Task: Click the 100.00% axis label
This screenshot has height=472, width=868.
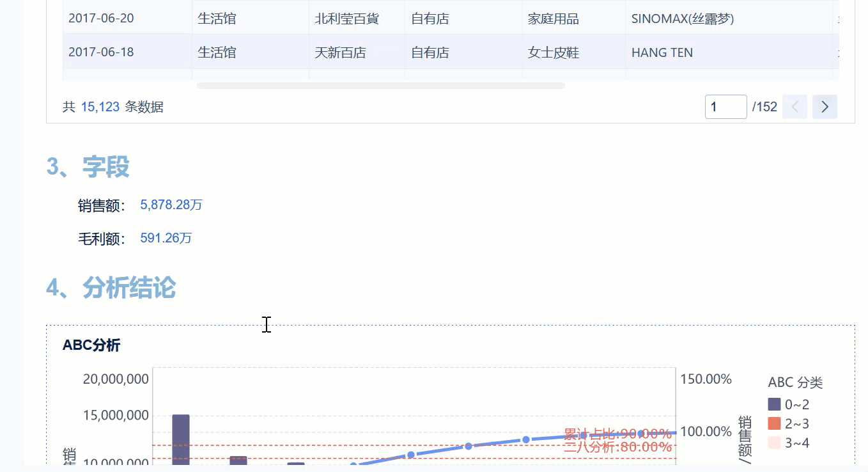Action: tap(706, 432)
